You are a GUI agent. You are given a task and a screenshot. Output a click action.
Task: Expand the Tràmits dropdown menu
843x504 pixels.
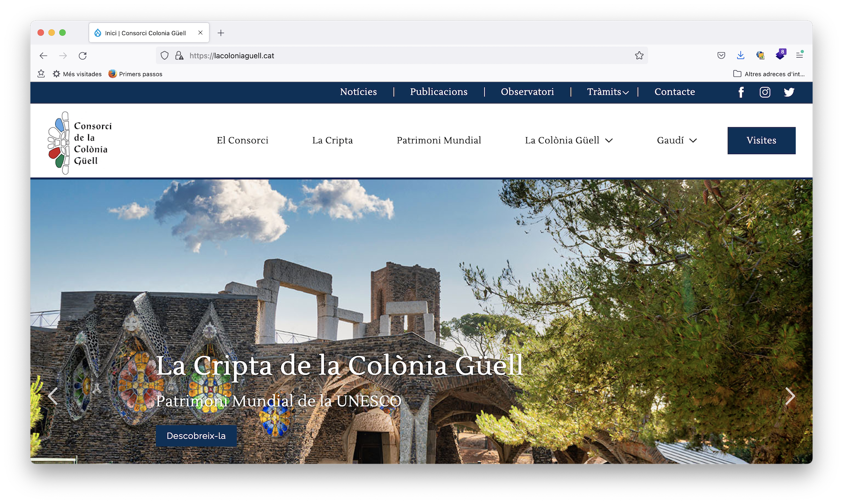(607, 92)
